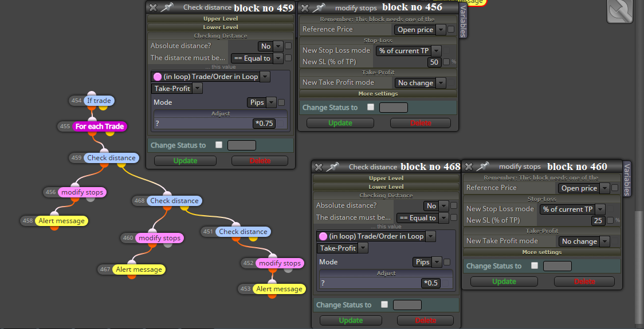Click Adjust field *0.5 in block 468
The height and width of the screenshot is (329, 644).
pyautogui.click(x=431, y=283)
